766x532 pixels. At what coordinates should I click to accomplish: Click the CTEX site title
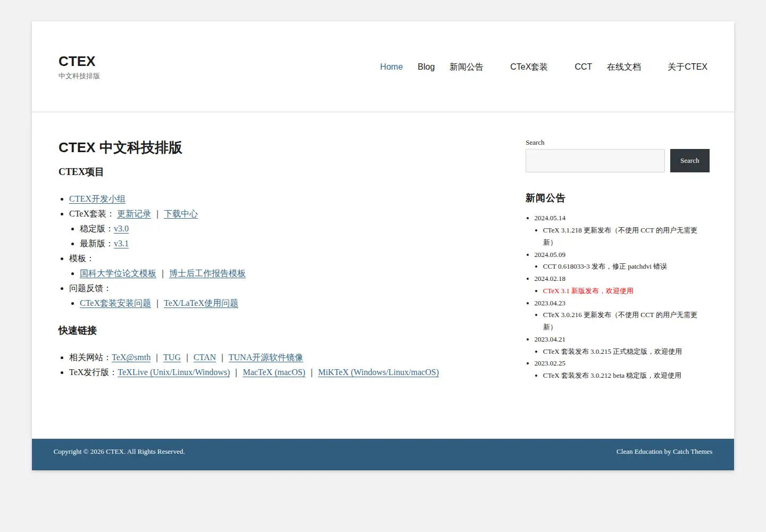point(77,61)
